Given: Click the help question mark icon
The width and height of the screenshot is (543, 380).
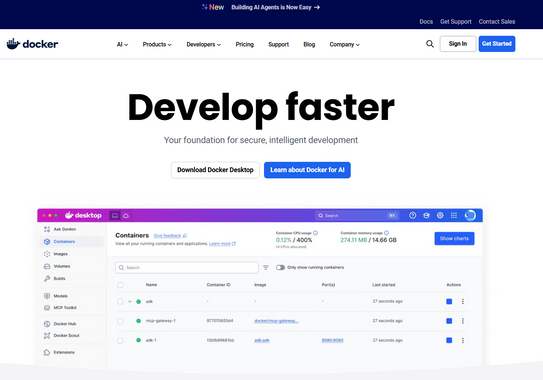Looking at the screenshot, I should coord(412,215).
